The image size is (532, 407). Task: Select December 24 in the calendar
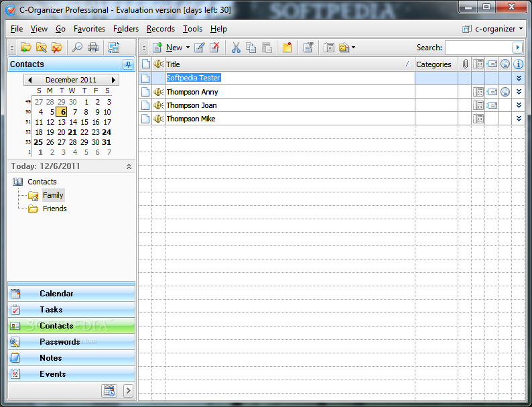pyautogui.click(x=107, y=132)
